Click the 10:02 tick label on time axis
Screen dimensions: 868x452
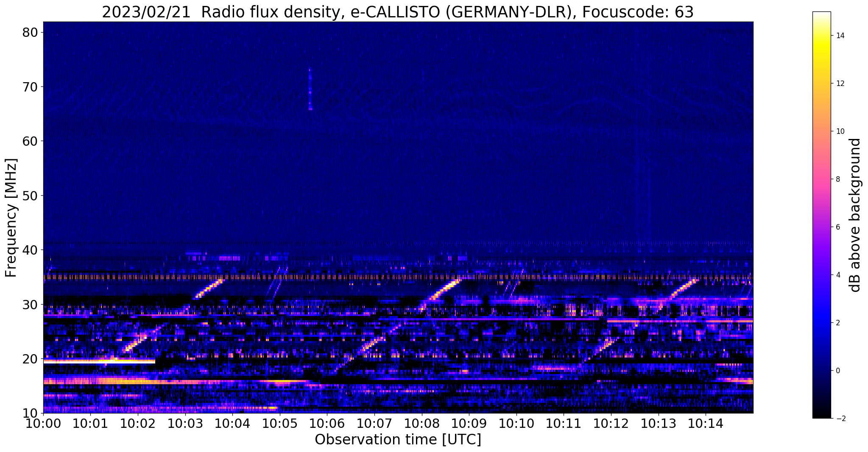click(x=138, y=423)
